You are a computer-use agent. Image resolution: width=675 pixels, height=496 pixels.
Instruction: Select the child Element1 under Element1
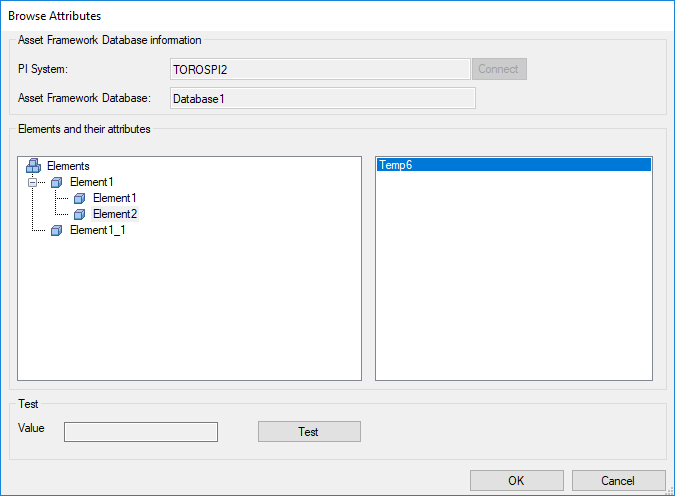point(115,198)
